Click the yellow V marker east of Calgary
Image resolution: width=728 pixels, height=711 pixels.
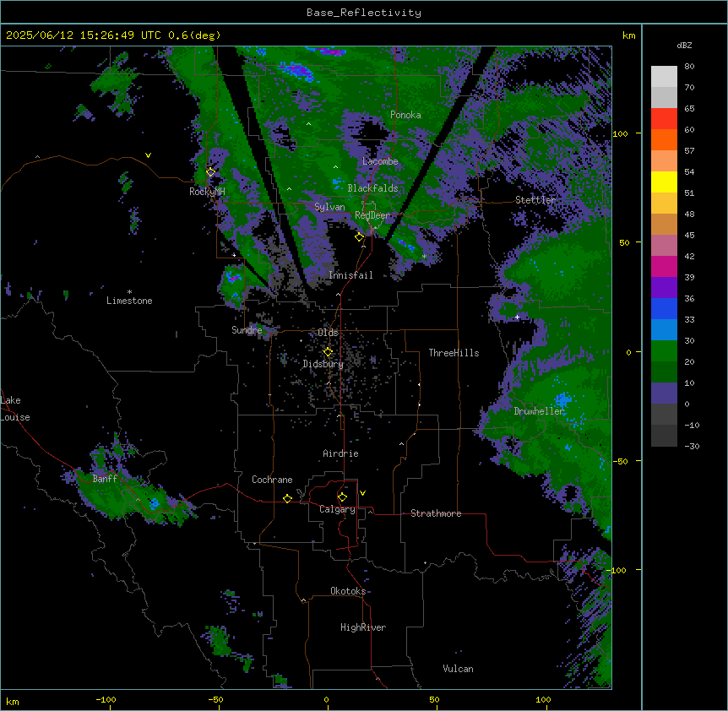tap(362, 493)
